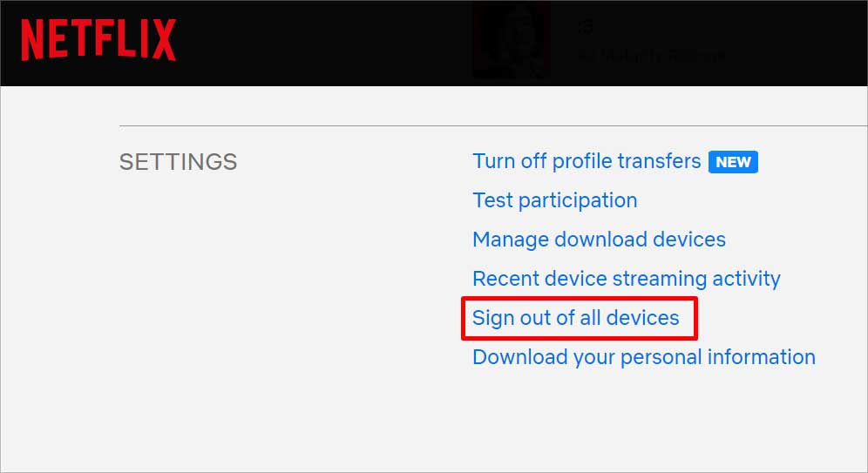Select the small icon above the profile name
This screenshot has height=473, width=868.
[x=586, y=26]
